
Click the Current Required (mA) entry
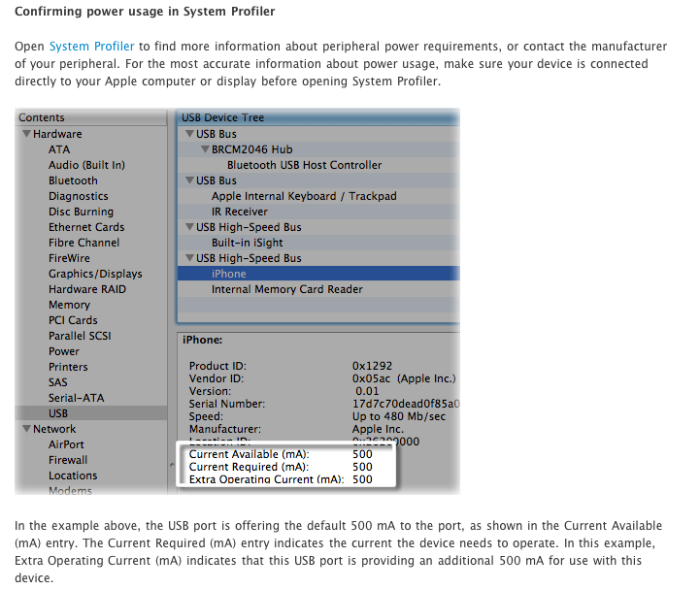(281, 467)
